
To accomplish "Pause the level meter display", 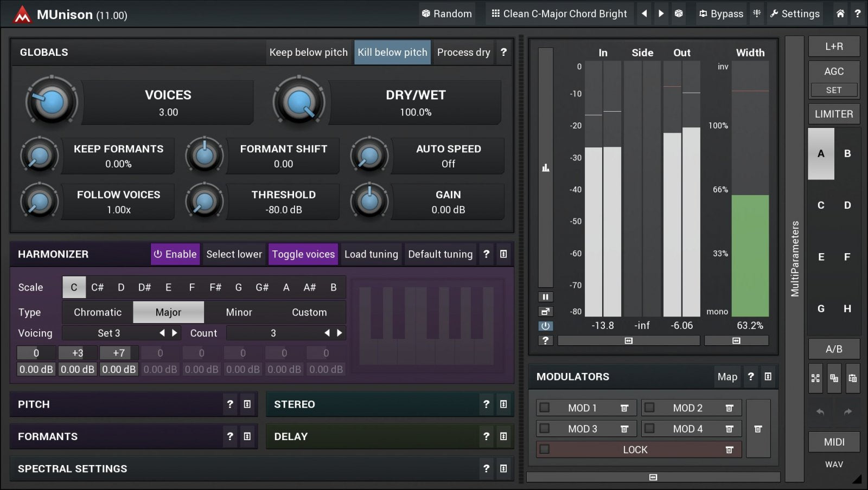I will pyautogui.click(x=545, y=296).
